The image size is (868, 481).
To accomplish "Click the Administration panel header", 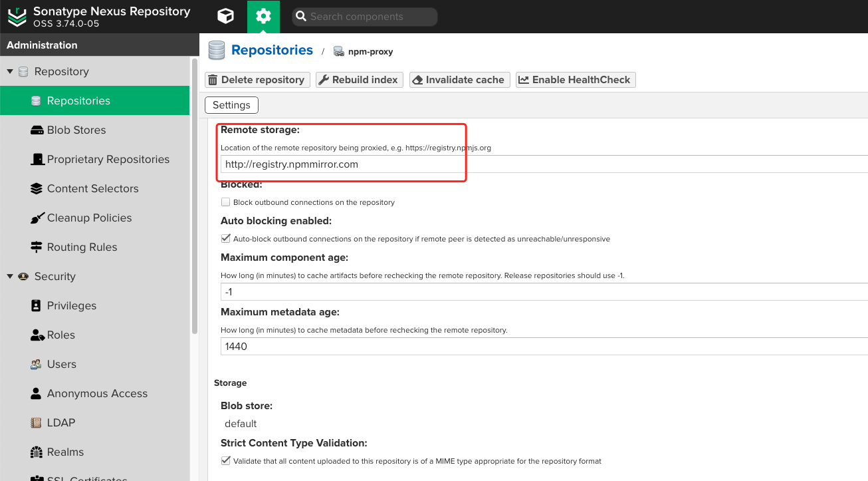I will [x=100, y=45].
